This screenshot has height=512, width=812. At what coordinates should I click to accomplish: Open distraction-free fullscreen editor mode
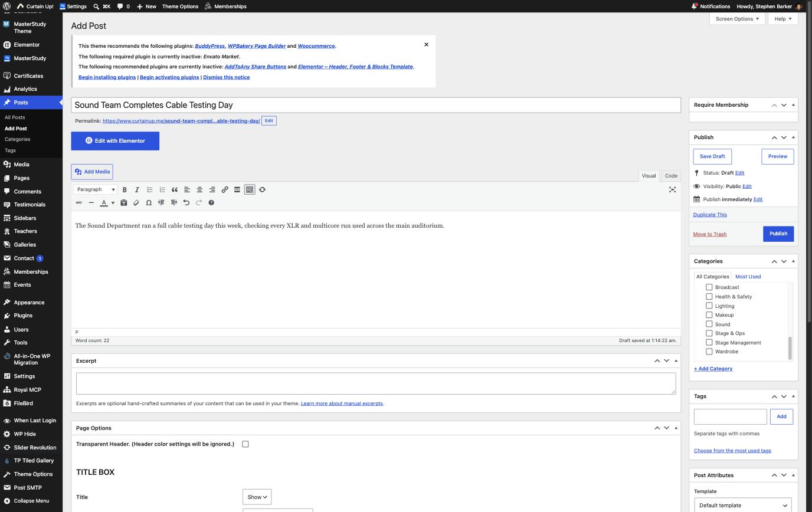coord(672,190)
